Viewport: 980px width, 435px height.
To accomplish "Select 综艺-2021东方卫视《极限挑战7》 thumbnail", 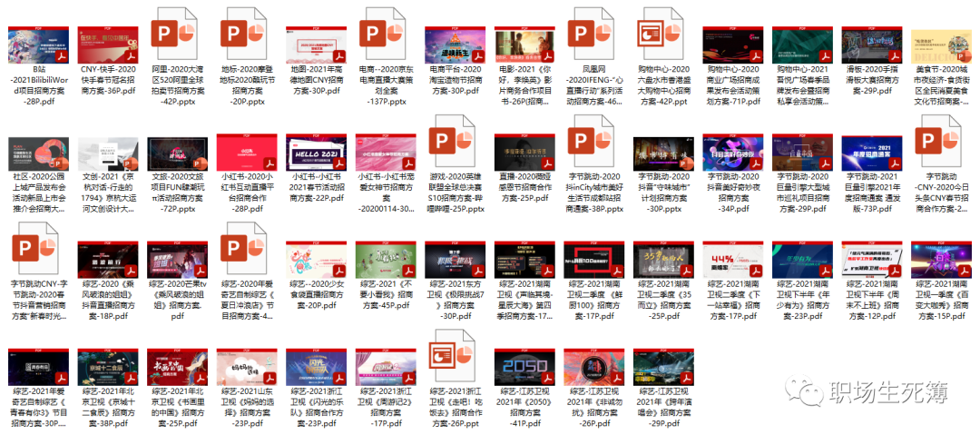I will (455, 259).
